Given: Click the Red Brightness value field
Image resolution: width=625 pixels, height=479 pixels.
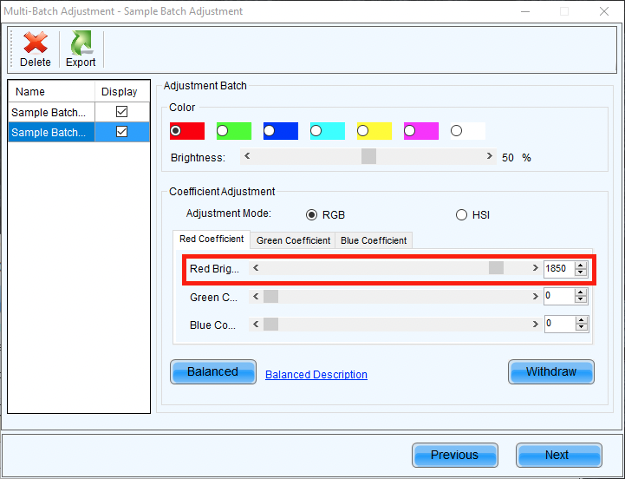Looking at the screenshot, I should click(558, 269).
